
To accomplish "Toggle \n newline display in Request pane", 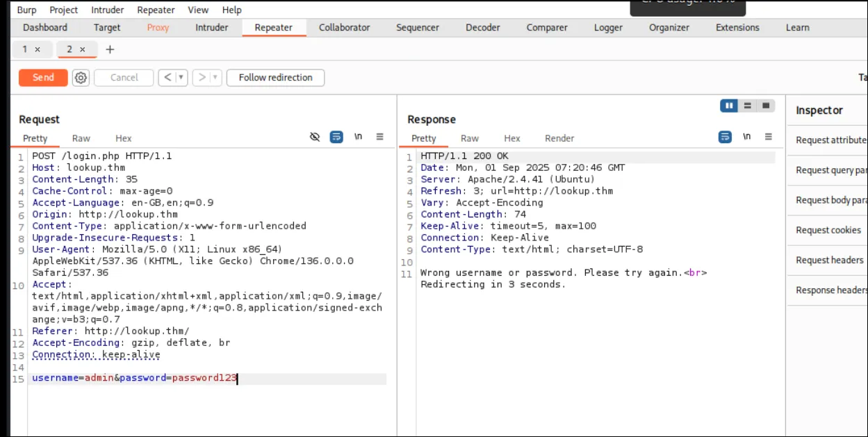I will (x=358, y=137).
